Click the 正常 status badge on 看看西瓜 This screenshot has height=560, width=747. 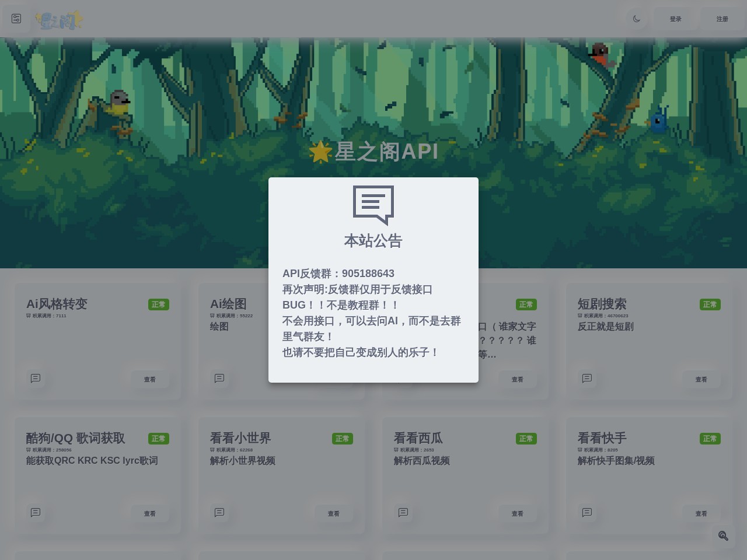[526, 438]
